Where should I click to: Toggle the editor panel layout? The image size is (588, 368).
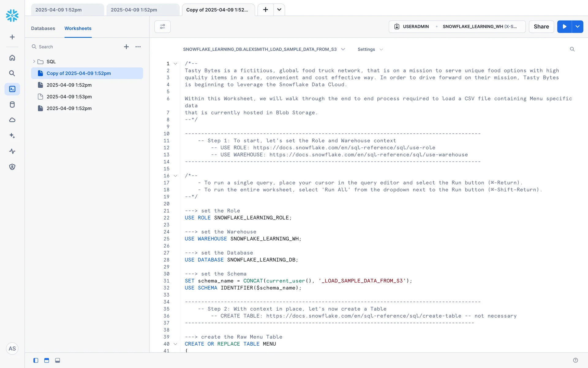[47, 360]
